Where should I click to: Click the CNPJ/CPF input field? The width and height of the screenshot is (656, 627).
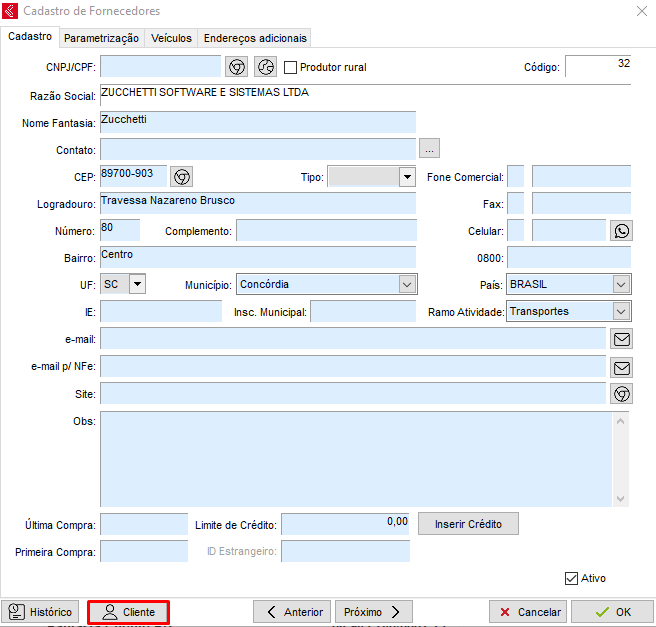(x=161, y=66)
